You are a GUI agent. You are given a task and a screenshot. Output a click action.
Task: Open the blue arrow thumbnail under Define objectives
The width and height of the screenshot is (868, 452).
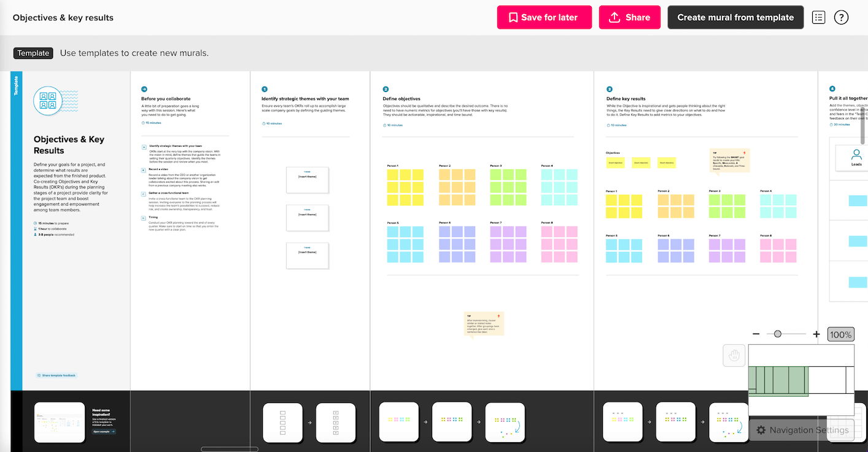point(505,423)
